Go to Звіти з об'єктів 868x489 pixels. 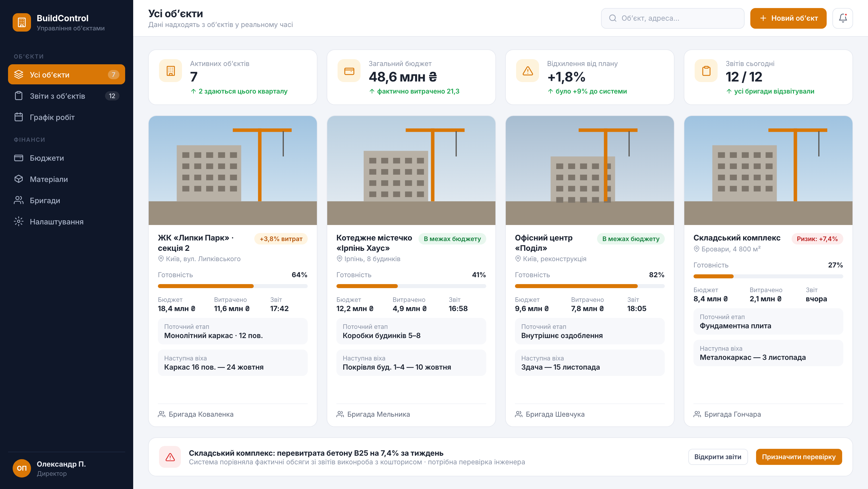click(66, 96)
